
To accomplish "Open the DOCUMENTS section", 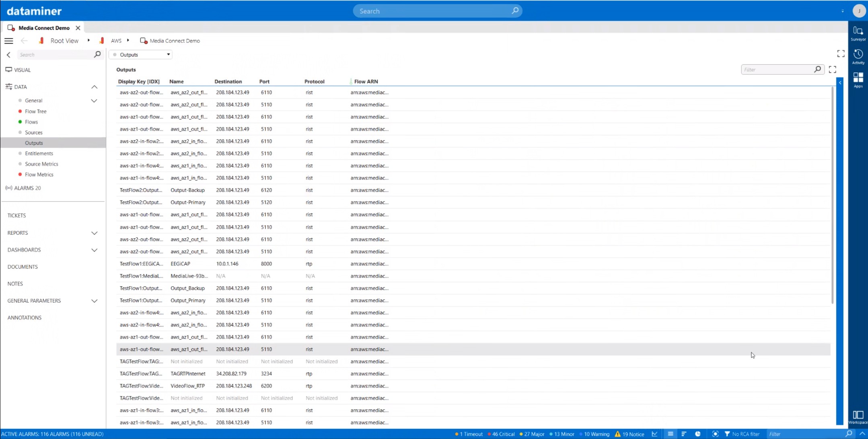I will [x=23, y=267].
